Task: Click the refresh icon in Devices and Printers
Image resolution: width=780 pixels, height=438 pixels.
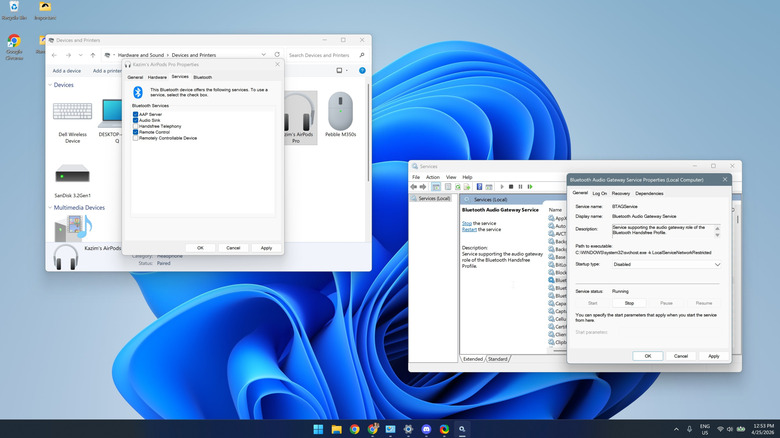Action: 277,55
